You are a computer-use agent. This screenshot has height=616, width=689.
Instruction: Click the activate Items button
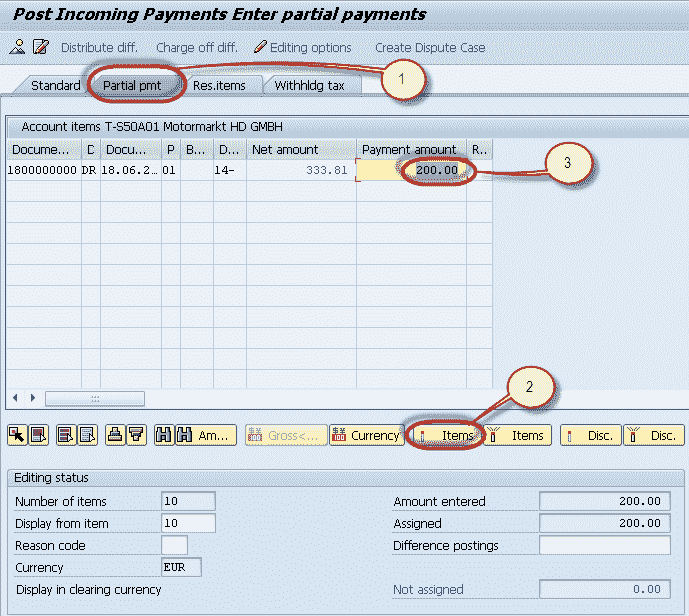tap(446, 435)
